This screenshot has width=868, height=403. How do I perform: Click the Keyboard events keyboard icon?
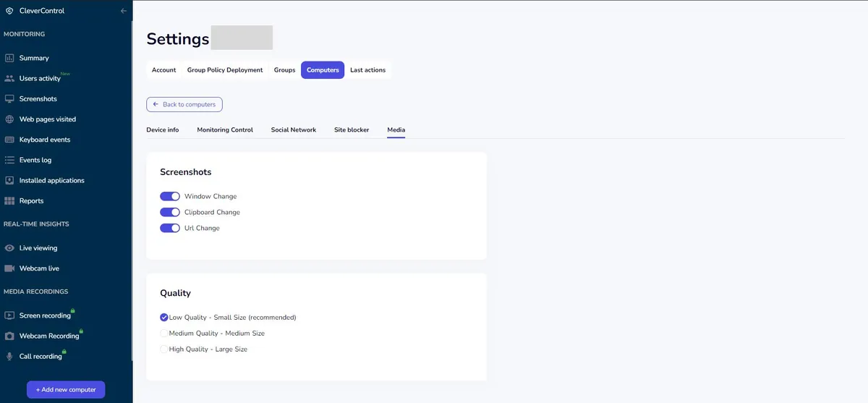9,140
